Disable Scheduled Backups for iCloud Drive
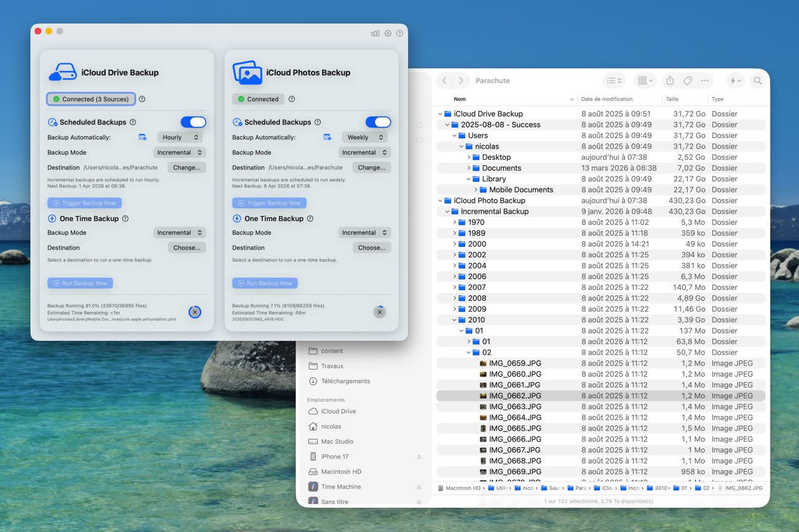Image resolution: width=799 pixels, height=532 pixels. [193, 122]
